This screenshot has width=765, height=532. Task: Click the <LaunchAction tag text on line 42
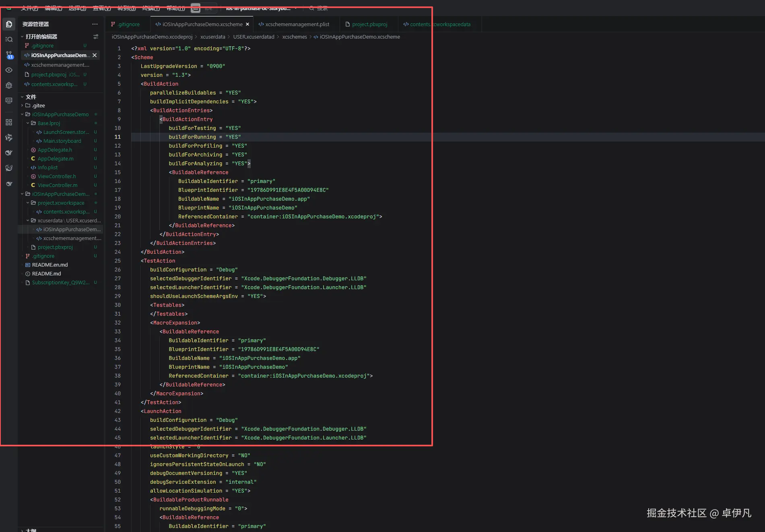click(x=161, y=411)
